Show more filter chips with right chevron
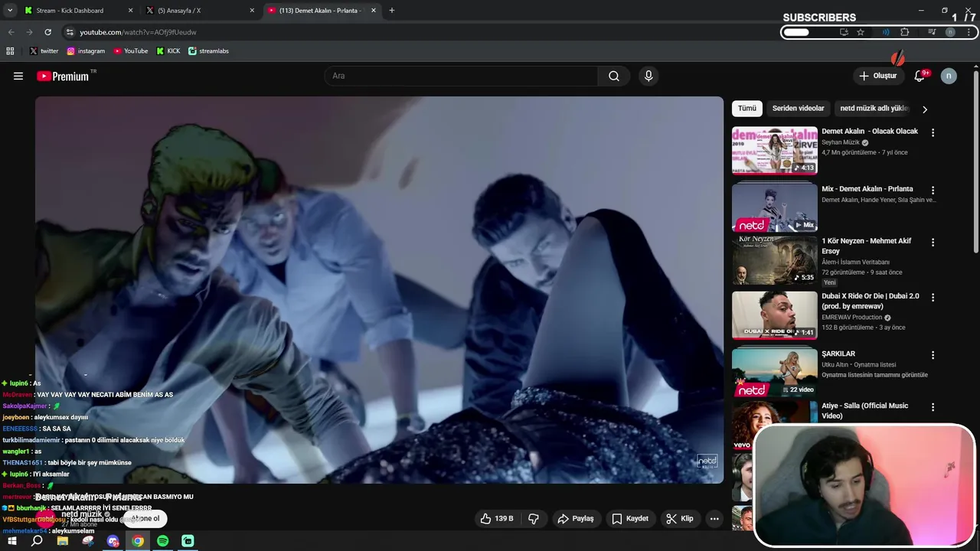980x551 pixels. 925,109
